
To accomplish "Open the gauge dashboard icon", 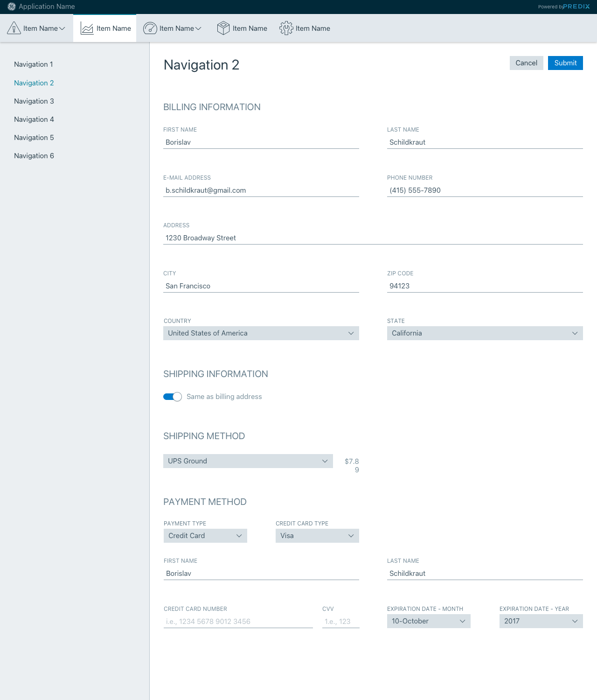I will coord(150,28).
